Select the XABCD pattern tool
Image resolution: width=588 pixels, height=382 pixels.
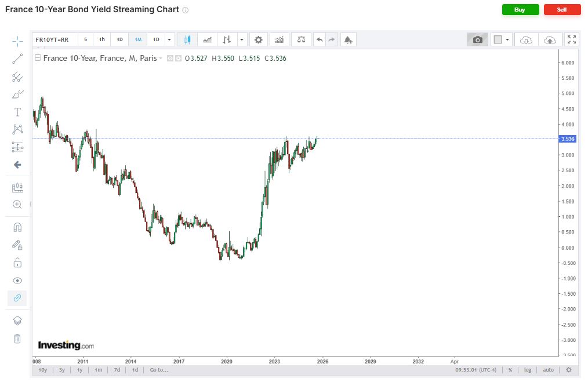pyautogui.click(x=17, y=129)
